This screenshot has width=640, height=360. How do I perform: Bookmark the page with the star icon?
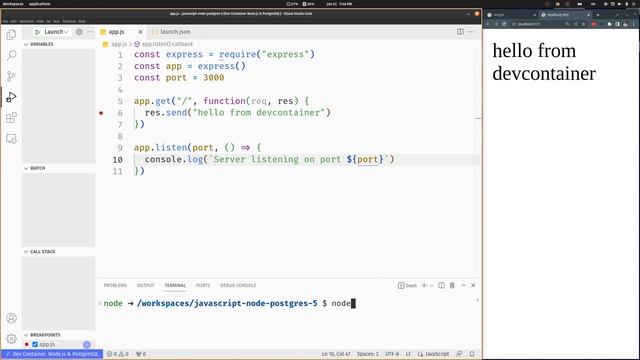click(x=584, y=24)
